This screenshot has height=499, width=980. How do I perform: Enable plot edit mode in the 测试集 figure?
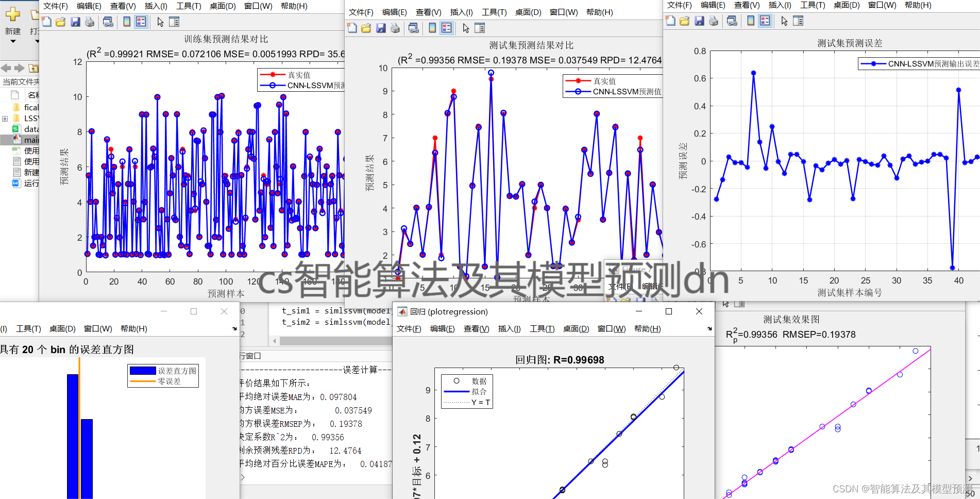(x=466, y=28)
